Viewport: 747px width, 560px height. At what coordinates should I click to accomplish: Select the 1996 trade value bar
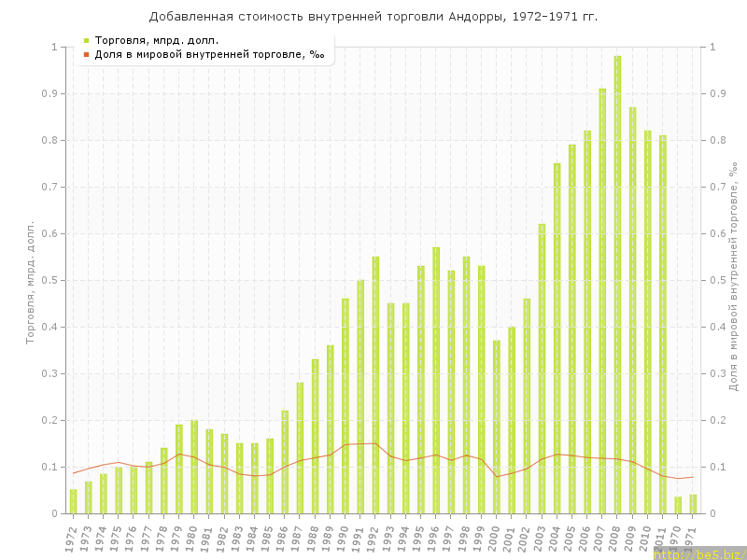[x=436, y=380]
